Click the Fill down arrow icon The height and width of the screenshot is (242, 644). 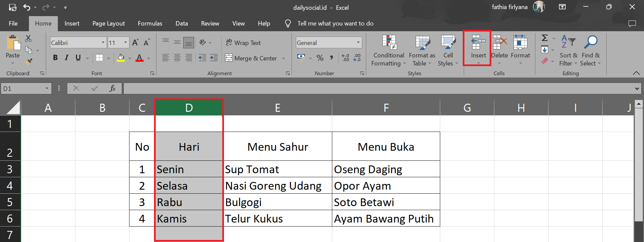(545, 50)
